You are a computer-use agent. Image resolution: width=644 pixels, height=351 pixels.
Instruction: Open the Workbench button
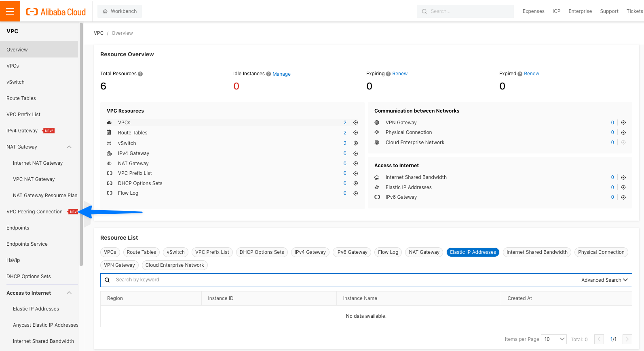(120, 11)
